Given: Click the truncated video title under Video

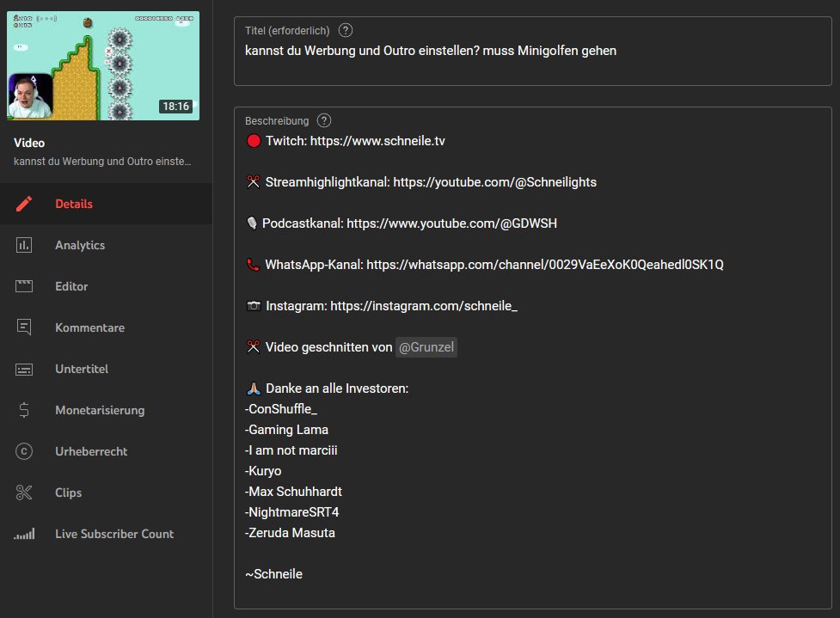Looking at the screenshot, I should (102, 162).
